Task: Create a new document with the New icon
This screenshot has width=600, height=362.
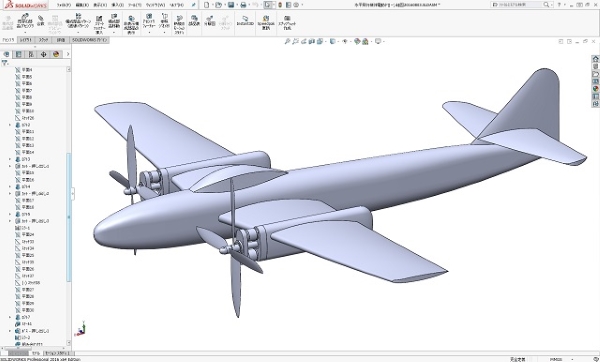Action: point(207,5)
